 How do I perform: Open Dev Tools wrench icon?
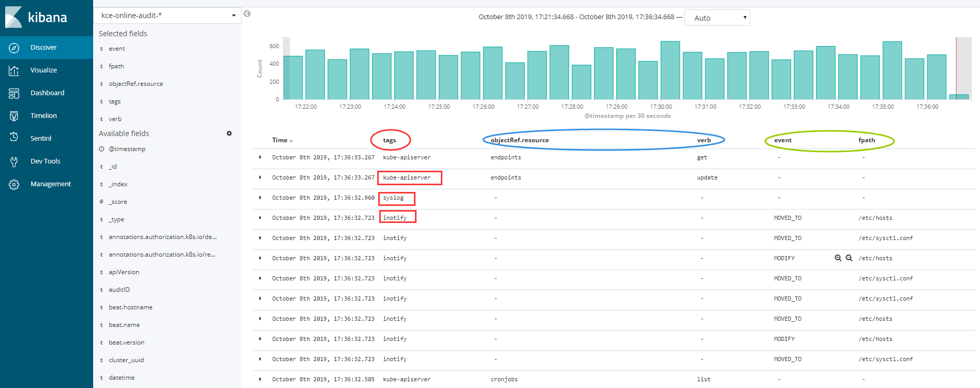click(14, 161)
